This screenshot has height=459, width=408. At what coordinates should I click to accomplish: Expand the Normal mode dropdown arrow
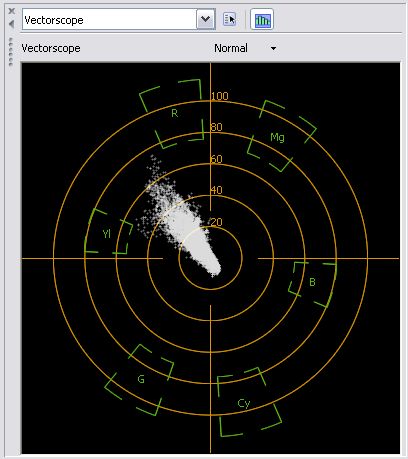(273, 49)
